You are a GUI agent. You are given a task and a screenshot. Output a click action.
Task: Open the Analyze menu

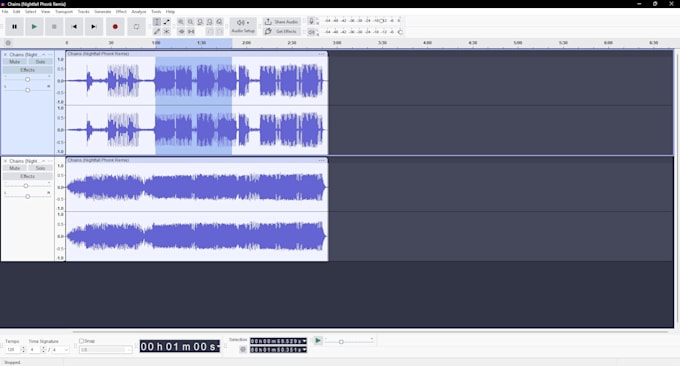click(139, 12)
